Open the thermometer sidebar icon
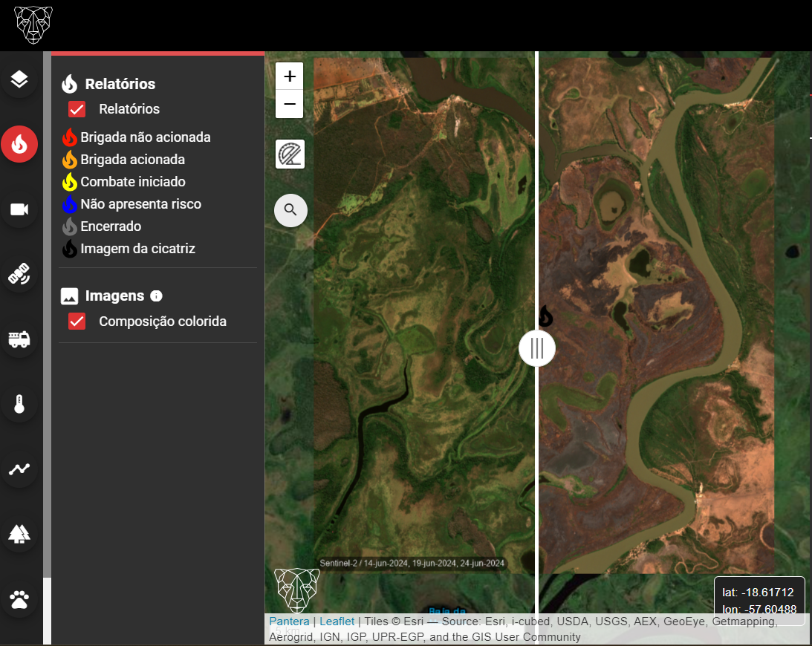 tap(19, 404)
